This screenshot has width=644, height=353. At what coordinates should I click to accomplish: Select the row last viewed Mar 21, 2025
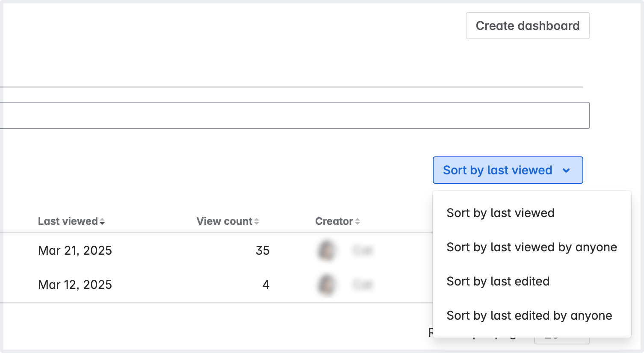click(75, 250)
